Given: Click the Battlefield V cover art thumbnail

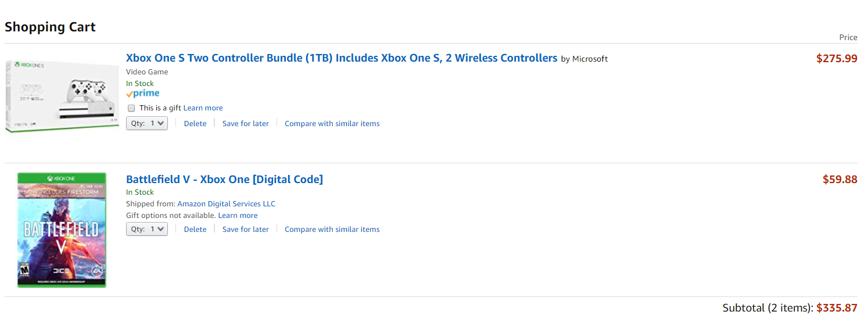Looking at the screenshot, I should pyautogui.click(x=62, y=230).
